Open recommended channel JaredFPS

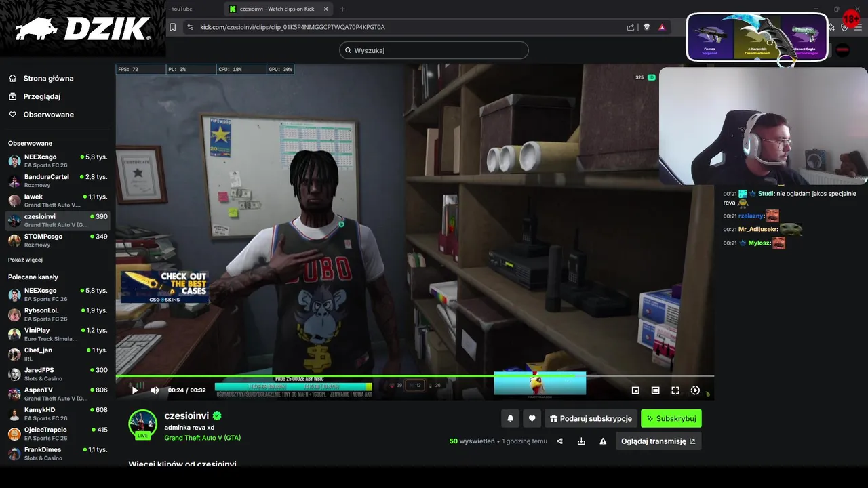58,374
